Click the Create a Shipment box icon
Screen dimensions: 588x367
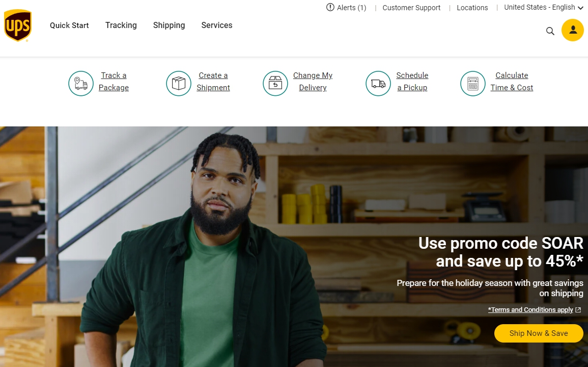coord(179,84)
